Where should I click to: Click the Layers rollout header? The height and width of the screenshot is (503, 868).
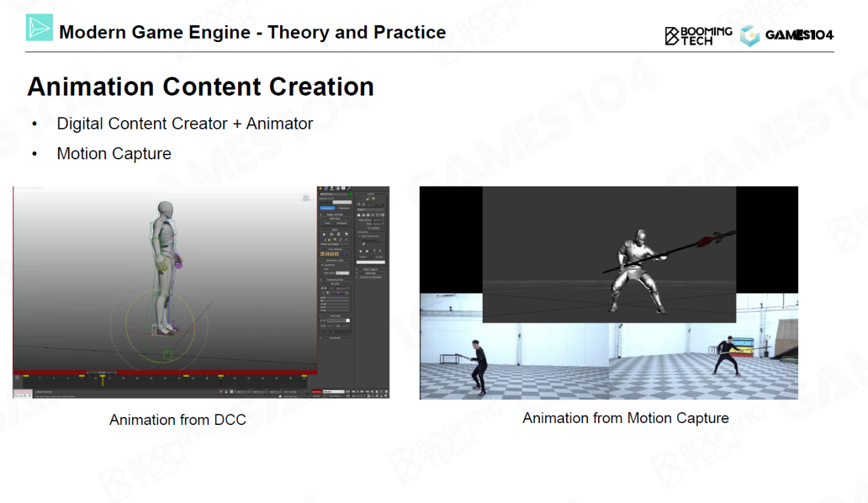point(371,193)
